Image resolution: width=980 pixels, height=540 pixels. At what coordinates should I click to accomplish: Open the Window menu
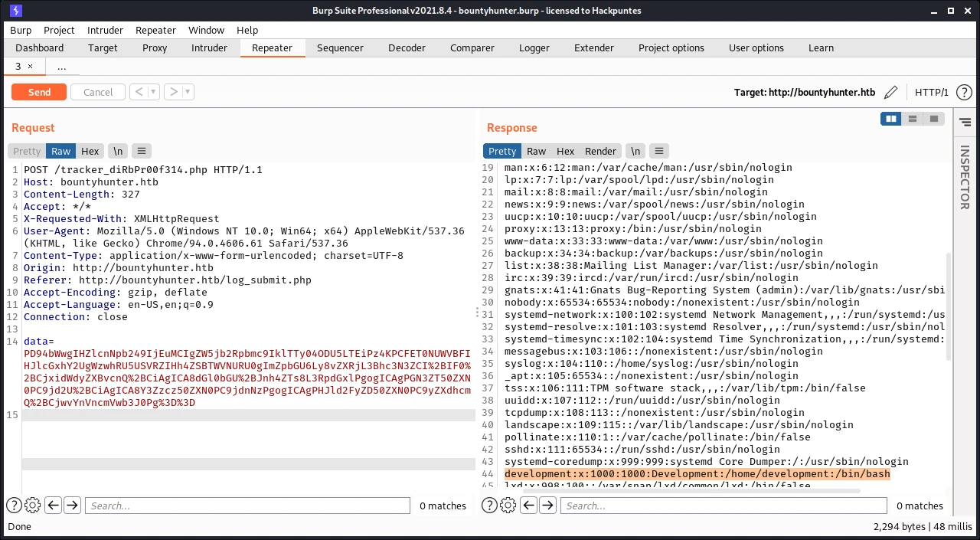pyautogui.click(x=206, y=30)
